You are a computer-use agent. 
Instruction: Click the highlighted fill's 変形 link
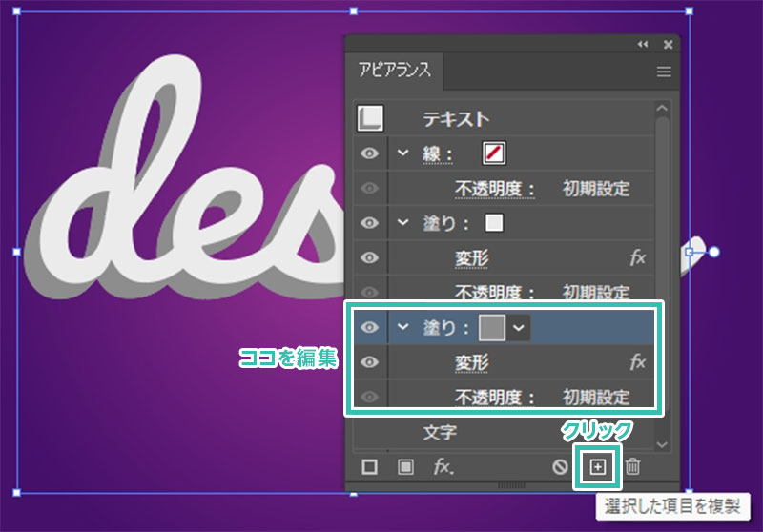click(x=471, y=363)
